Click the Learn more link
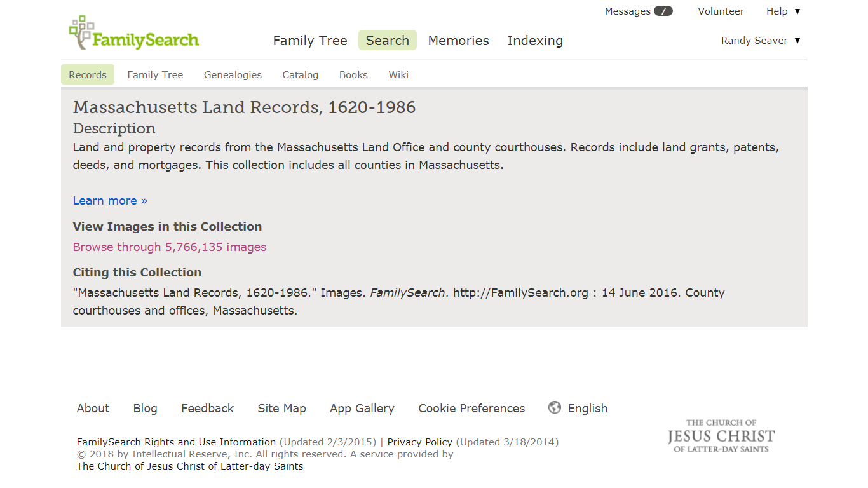The width and height of the screenshot is (868, 488). tap(110, 200)
